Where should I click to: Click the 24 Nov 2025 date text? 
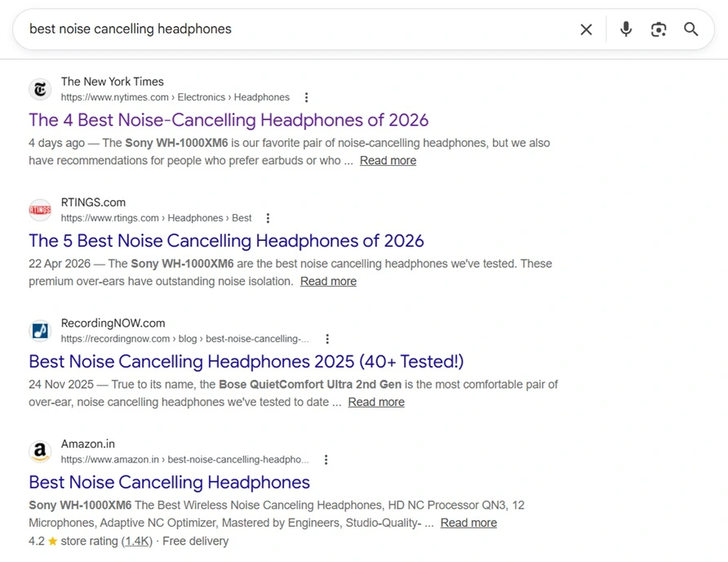tap(61, 385)
